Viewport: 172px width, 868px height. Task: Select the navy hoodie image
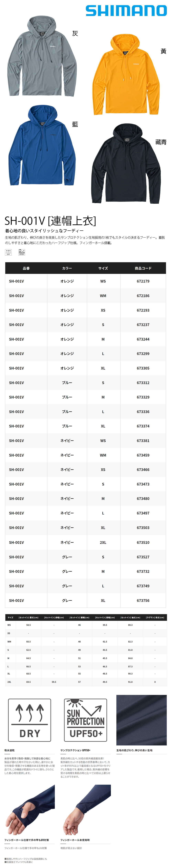[126, 163]
